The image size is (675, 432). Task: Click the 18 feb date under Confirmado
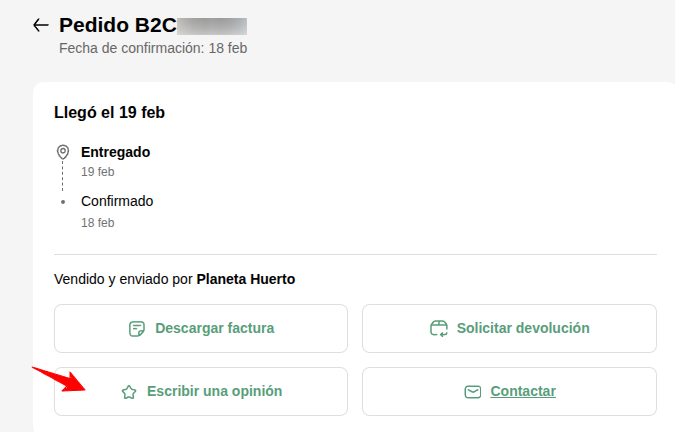click(x=98, y=222)
